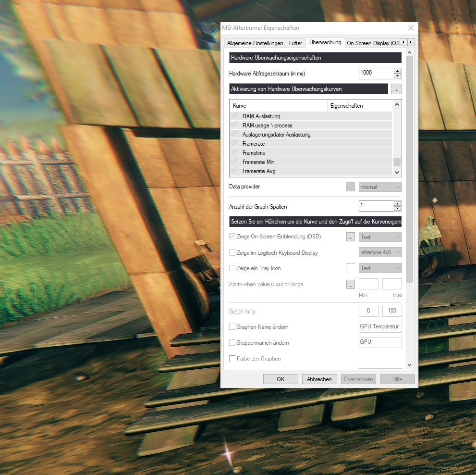Click the dialog vertical scrollbar thumb
476x475 pixels.
point(409,170)
